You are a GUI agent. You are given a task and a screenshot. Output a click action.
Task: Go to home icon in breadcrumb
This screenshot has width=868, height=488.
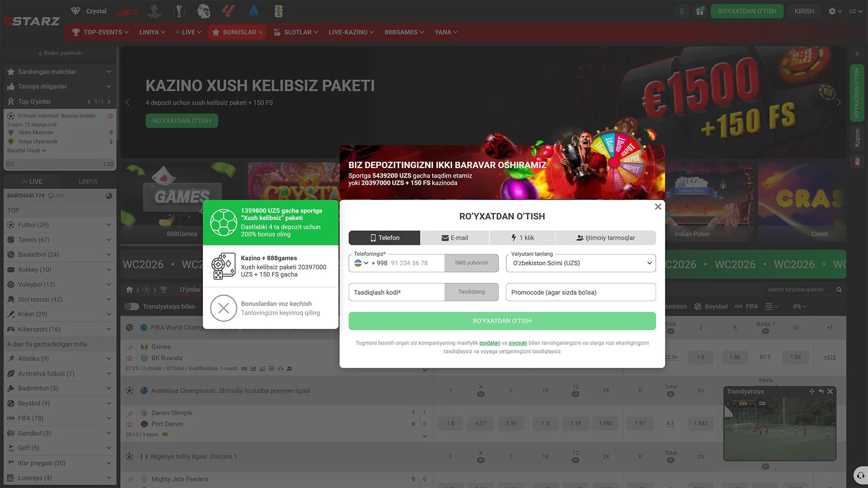click(129, 290)
